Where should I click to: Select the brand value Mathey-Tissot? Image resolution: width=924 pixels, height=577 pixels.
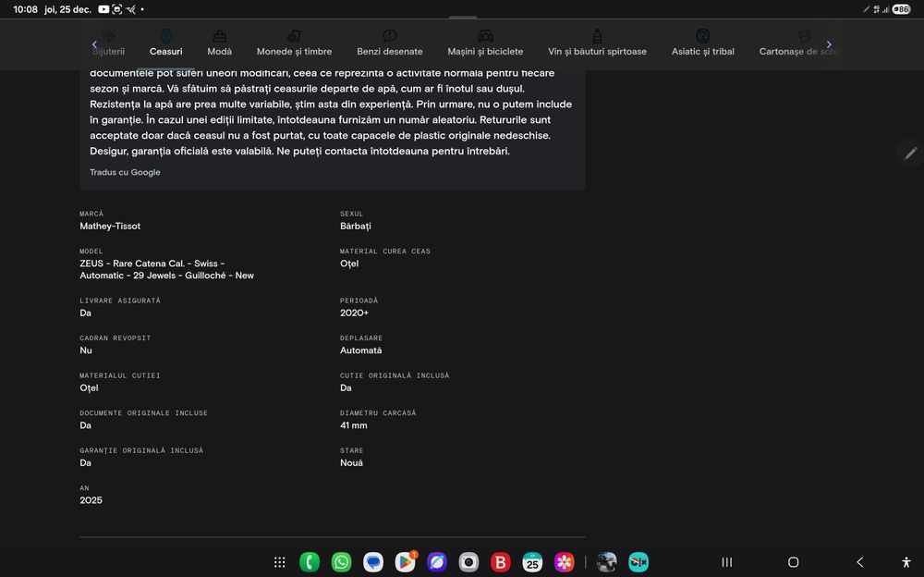tap(110, 226)
